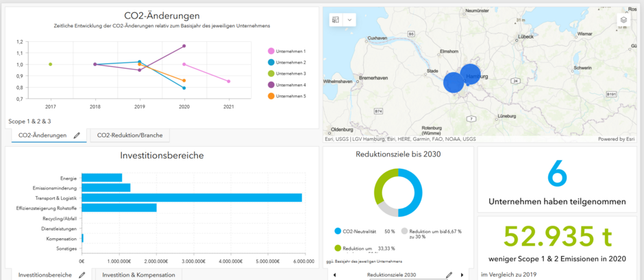The image size is (644, 280).
Task: Click the blue CO2-Neutralität legend dot
Action: [x=338, y=231]
